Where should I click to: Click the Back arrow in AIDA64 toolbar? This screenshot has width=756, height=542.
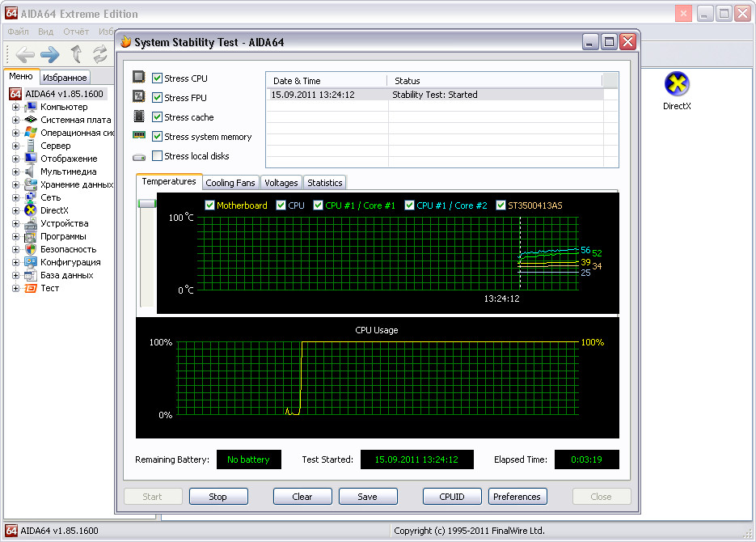(25, 54)
